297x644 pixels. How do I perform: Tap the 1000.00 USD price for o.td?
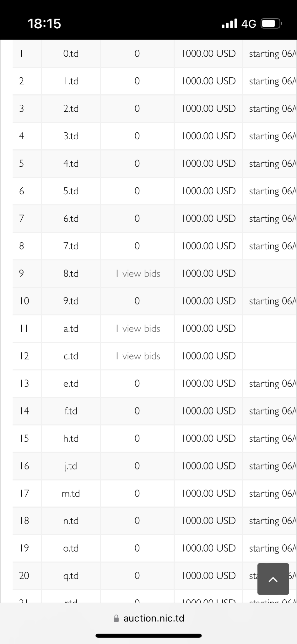click(209, 548)
